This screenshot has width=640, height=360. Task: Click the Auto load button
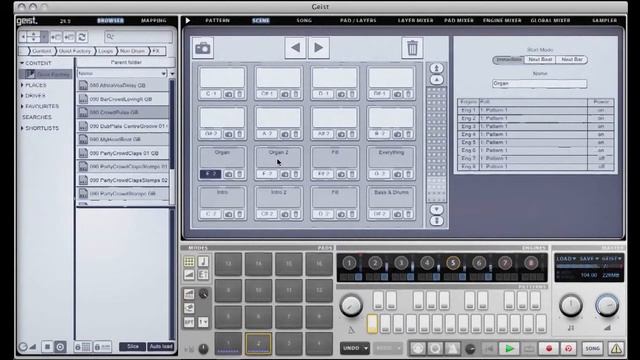[161, 347]
